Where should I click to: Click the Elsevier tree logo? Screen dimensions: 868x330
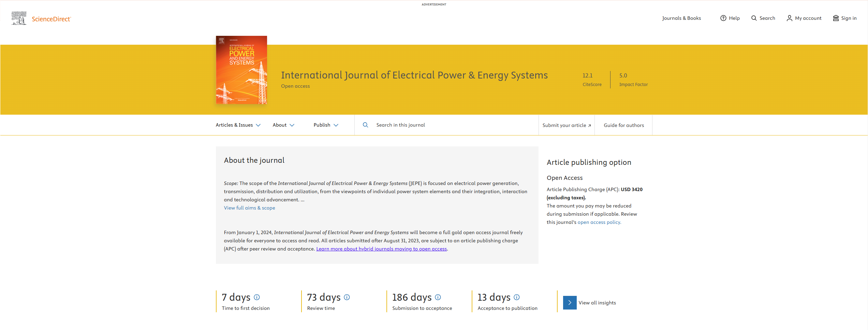coord(19,18)
